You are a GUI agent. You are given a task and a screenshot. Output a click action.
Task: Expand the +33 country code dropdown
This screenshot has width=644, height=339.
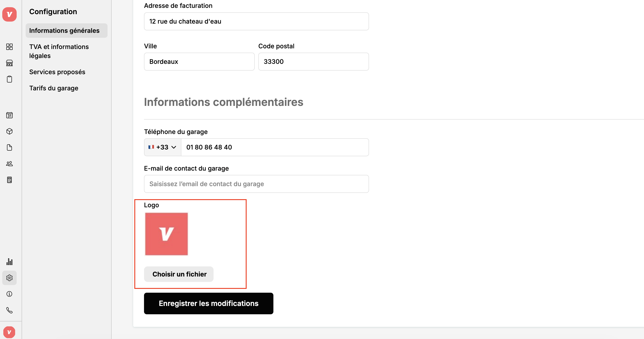[x=162, y=147]
